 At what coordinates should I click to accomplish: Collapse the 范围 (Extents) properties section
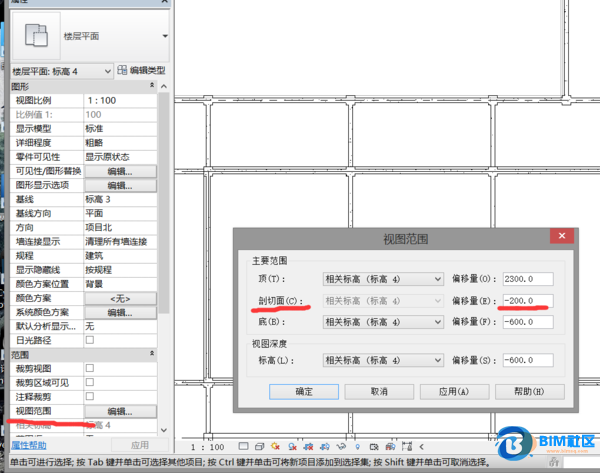(x=151, y=355)
